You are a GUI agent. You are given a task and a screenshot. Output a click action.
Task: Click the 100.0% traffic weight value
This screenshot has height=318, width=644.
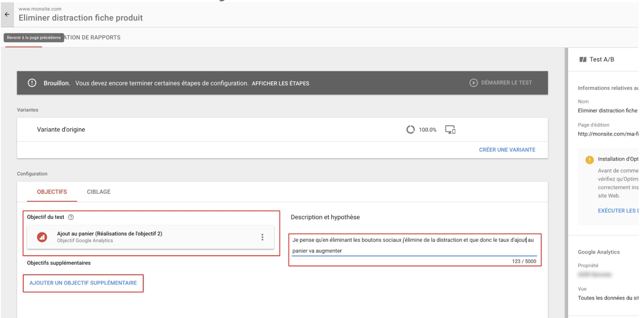tap(427, 130)
